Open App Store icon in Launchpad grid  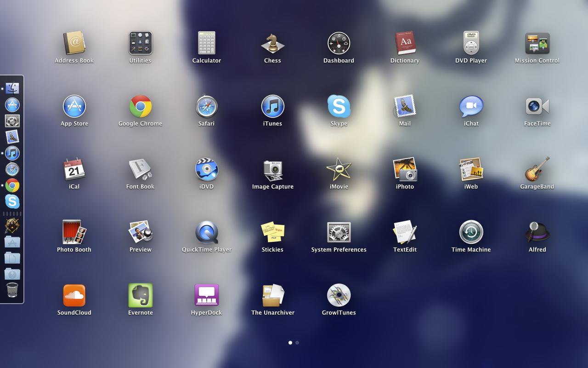[74, 106]
